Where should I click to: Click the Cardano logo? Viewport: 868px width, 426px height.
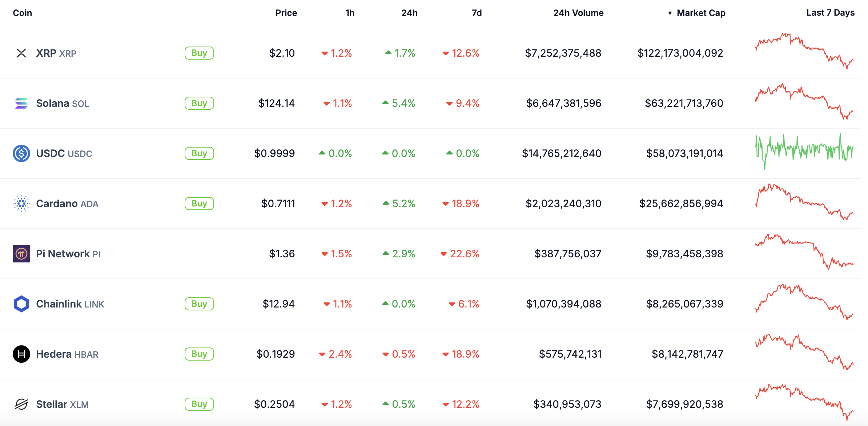point(21,204)
